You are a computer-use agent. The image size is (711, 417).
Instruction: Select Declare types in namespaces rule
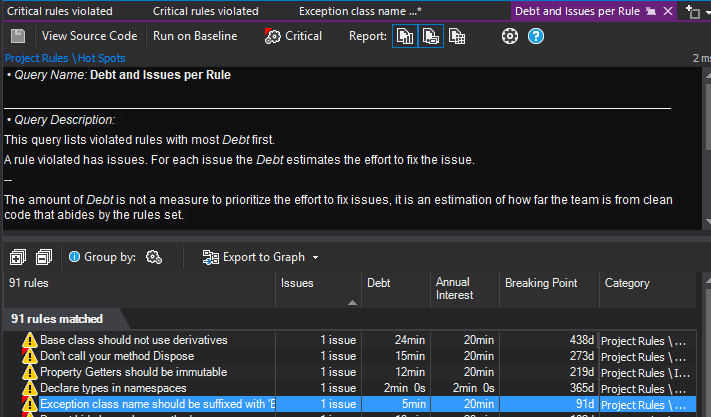(113, 388)
